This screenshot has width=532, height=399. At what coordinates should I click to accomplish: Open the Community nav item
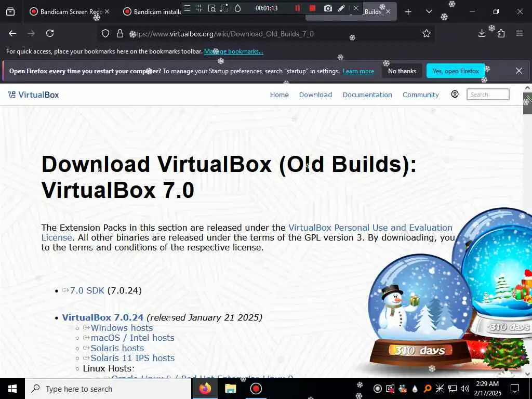(421, 95)
